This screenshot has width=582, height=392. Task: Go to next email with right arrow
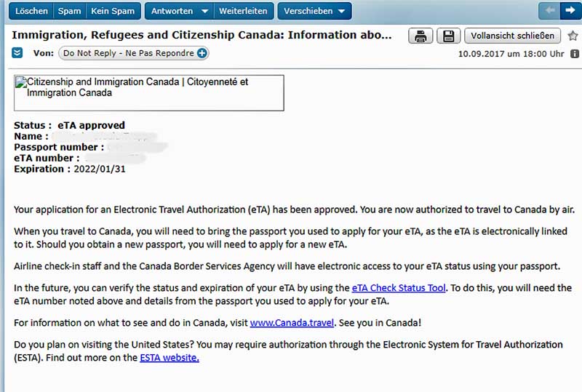coord(570,11)
